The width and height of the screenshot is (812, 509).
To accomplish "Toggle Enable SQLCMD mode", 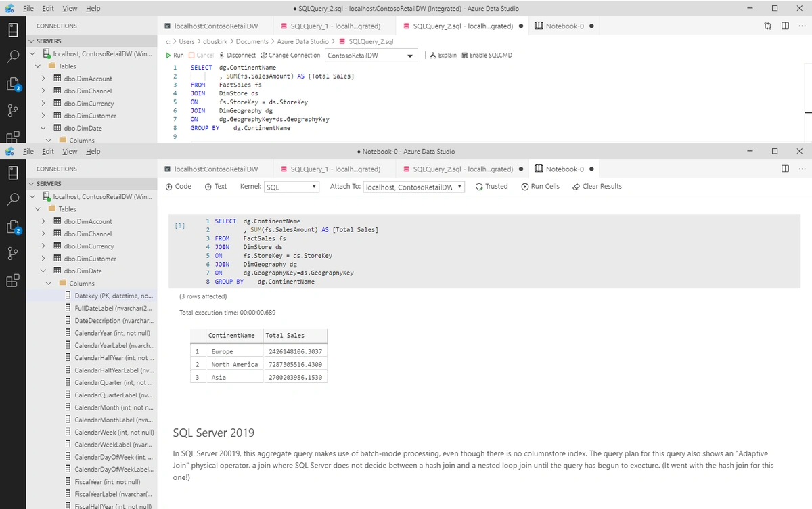I will 487,55.
